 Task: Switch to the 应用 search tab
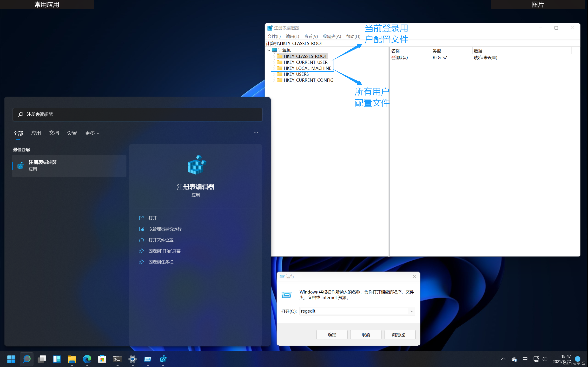pyautogui.click(x=36, y=133)
